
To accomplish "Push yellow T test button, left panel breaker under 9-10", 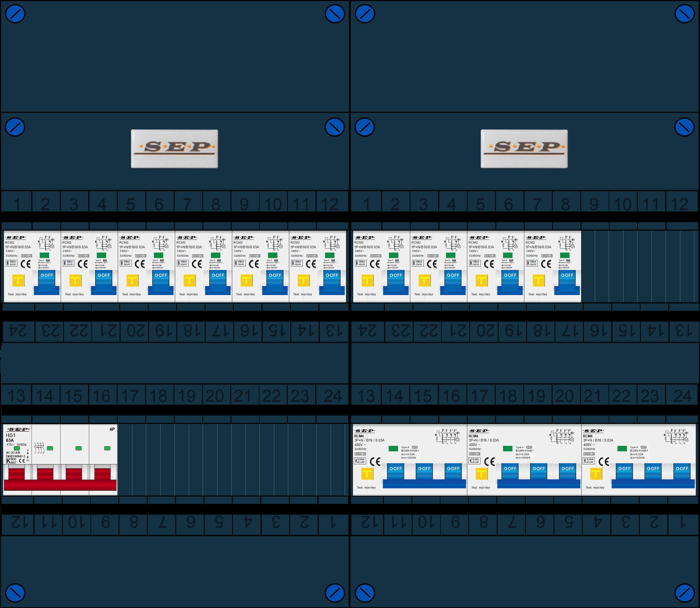I will click(x=246, y=281).
